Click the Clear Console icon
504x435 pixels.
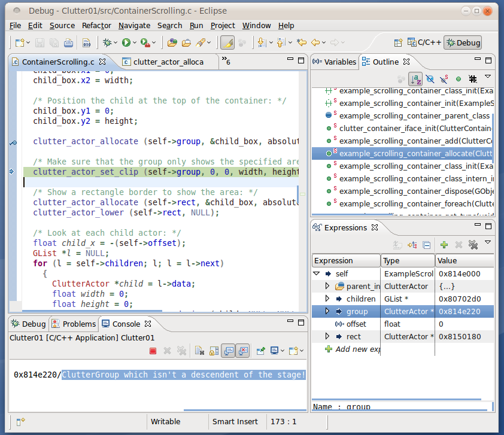pos(199,351)
